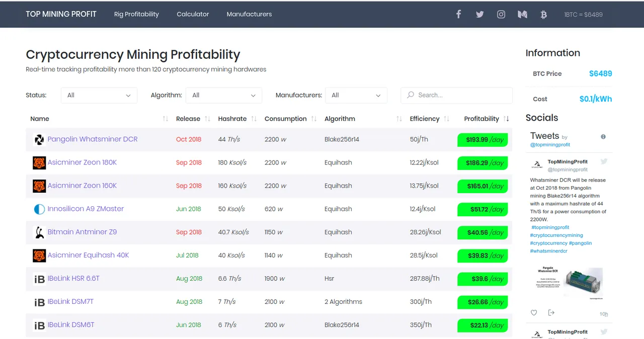644x339 pixels.
Task: Click the iBeLink HSR 6.6T logo
Action: coord(39,279)
